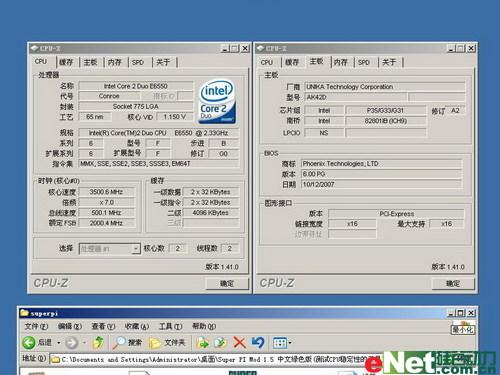Click the red Delete X icon
Image resolution: width=500 pixels, height=375 pixels.
click(x=239, y=342)
